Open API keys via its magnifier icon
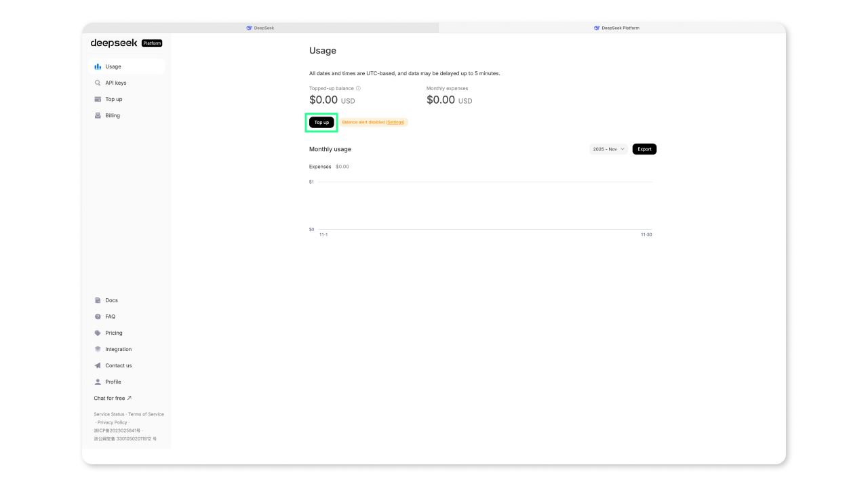868x488 pixels. pos(98,83)
